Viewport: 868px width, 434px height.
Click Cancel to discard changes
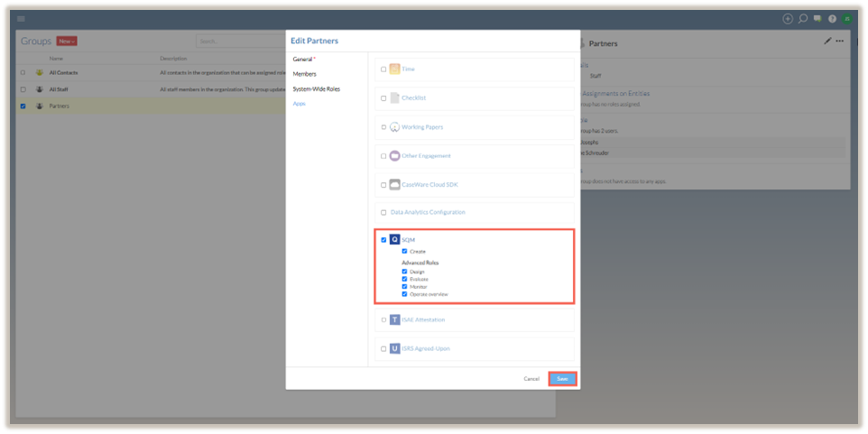pos(531,379)
